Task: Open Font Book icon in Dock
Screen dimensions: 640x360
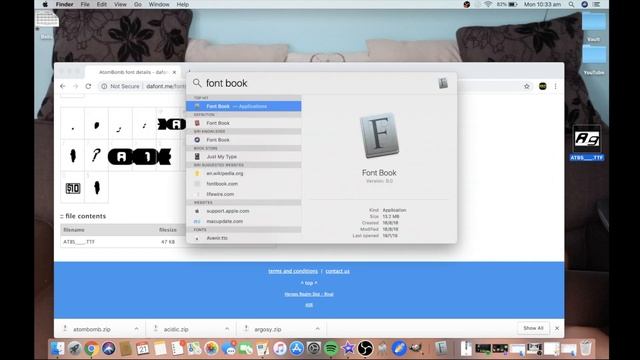Action: tap(441, 348)
